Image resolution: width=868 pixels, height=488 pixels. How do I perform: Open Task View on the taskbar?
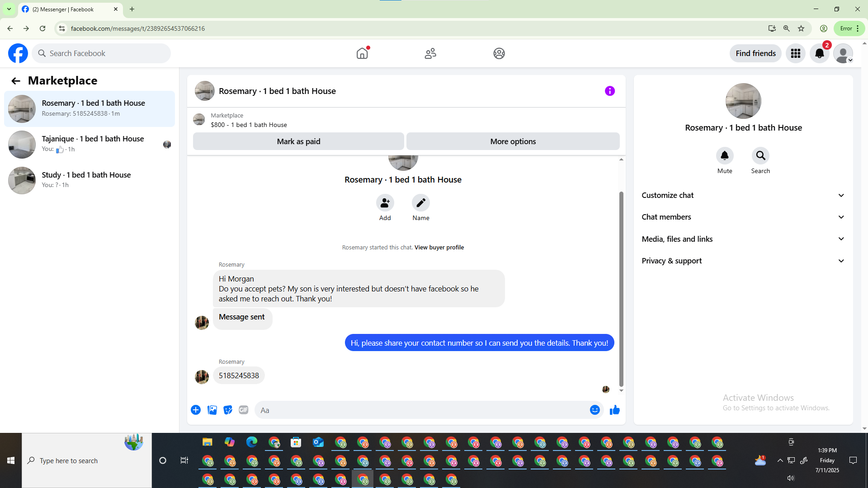[184, 460]
